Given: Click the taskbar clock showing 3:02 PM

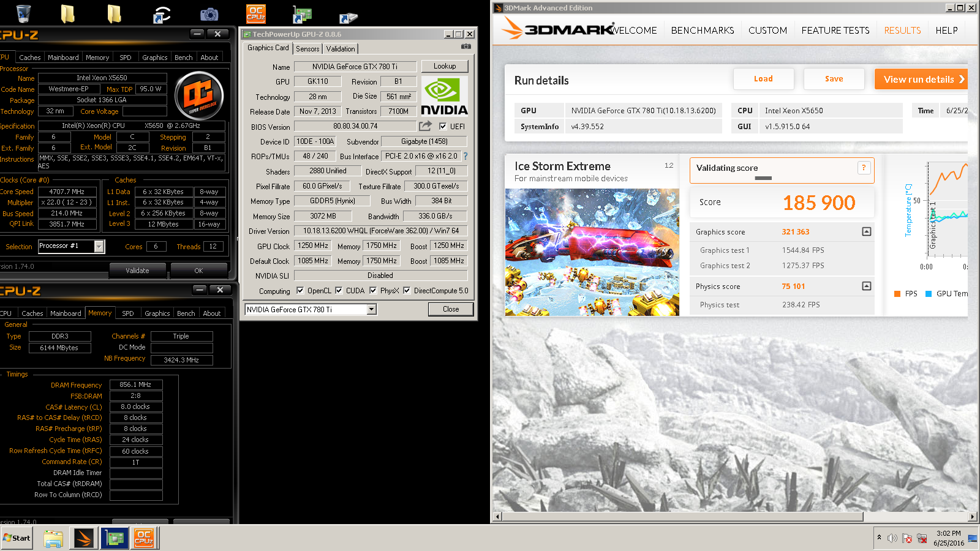Looking at the screenshot, I should pyautogui.click(x=949, y=538).
